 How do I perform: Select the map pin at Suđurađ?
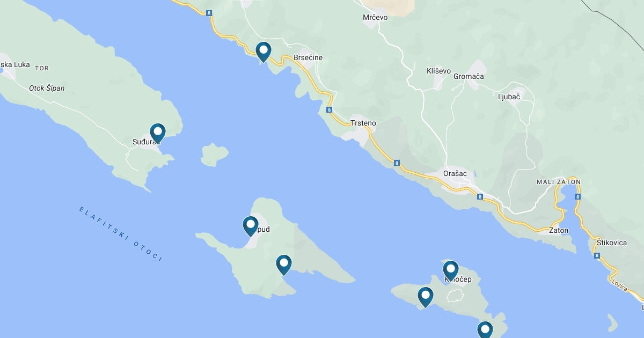157,134
